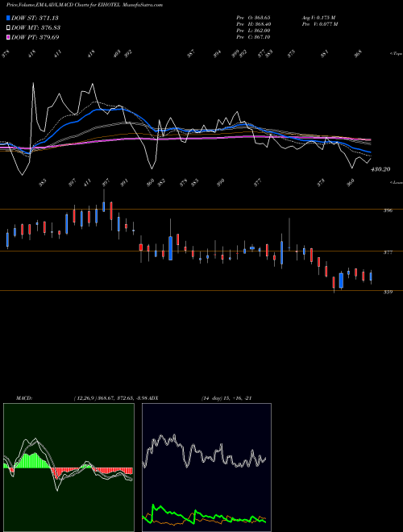Open the dark blue ADX indicator panel
The image size is (403, 532).
tap(206, 468)
